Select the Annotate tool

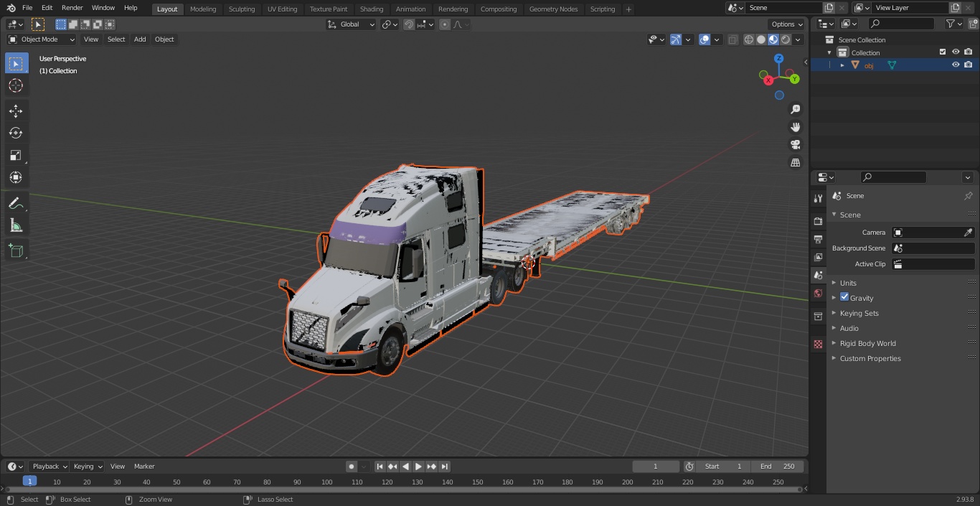[16, 203]
